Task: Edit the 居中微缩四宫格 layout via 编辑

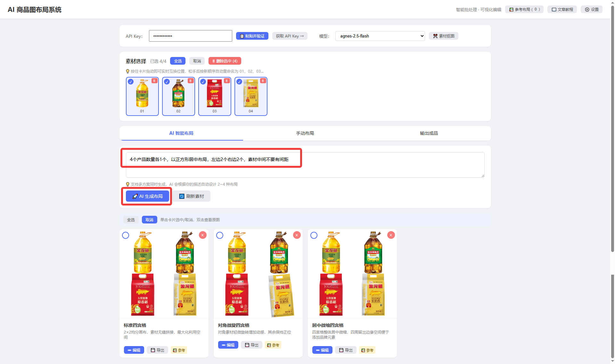Action: coord(322,350)
